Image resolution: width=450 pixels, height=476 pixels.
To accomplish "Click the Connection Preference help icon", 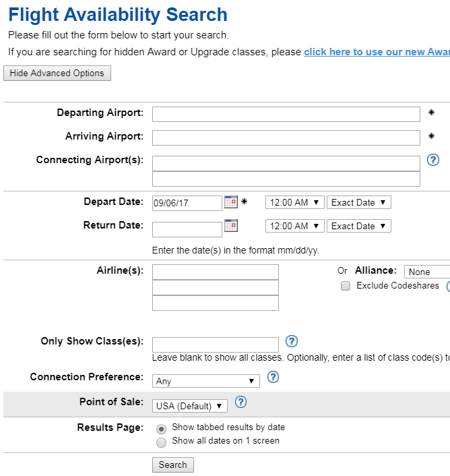I will [273, 377].
